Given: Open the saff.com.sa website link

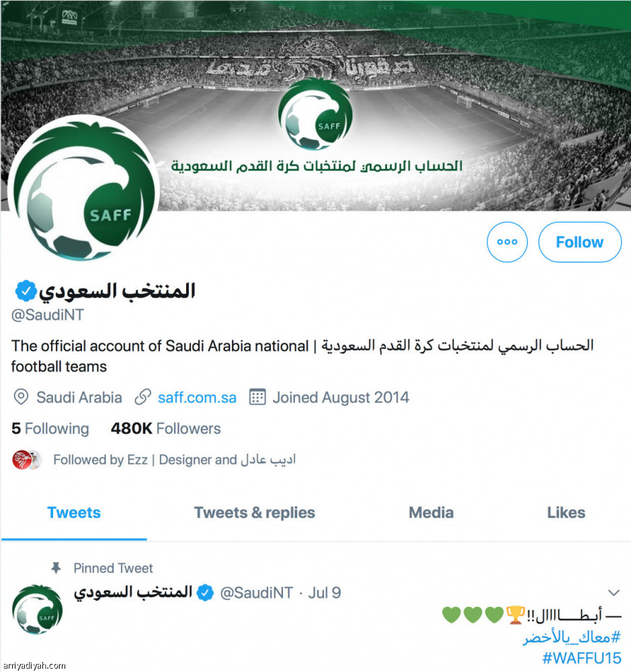Looking at the screenshot, I should coord(197,397).
